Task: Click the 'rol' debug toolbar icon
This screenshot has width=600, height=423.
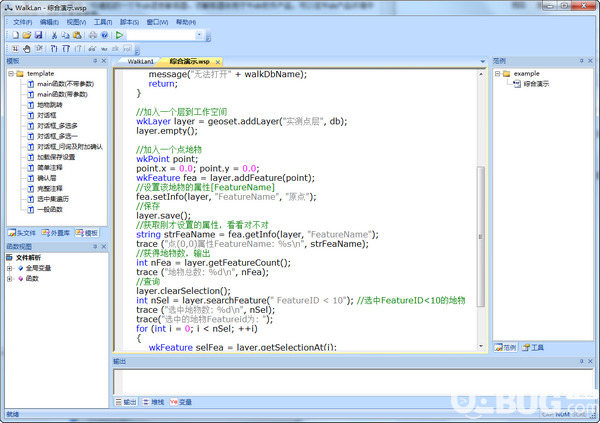Action: [127, 49]
